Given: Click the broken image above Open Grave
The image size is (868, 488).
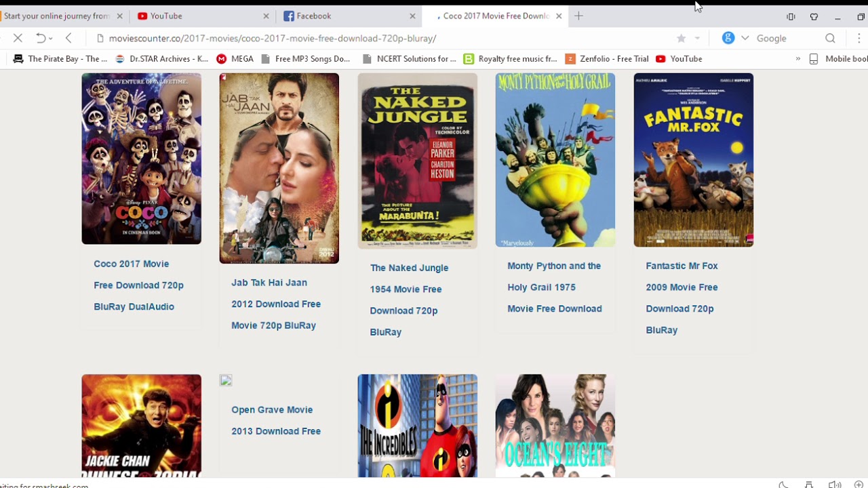Looking at the screenshot, I should (x=226, y=380).
